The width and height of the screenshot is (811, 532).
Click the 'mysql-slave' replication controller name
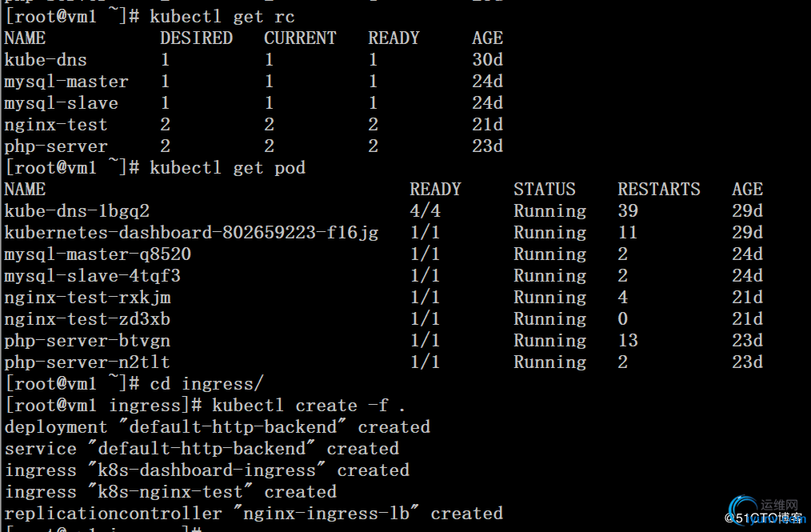61,103
